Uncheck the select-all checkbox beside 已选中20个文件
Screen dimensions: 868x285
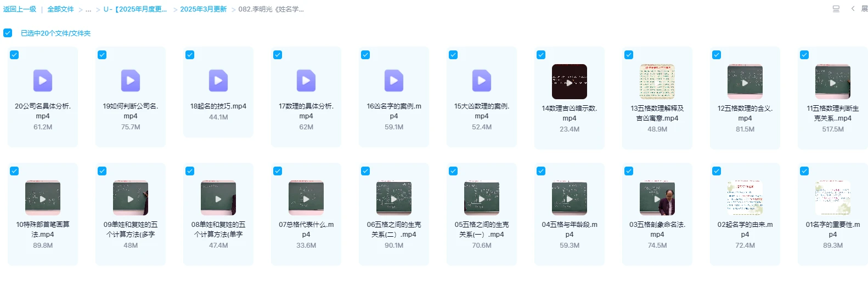8,33
